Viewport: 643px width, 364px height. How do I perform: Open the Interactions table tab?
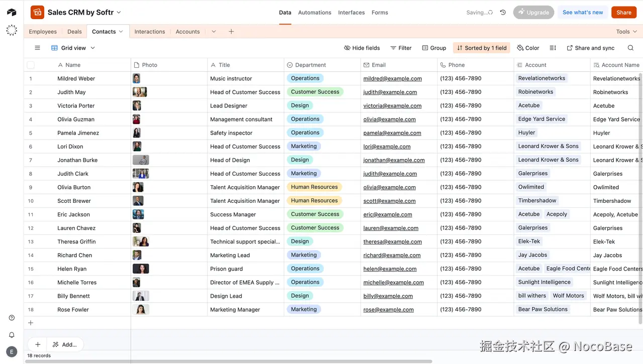[x=149, y=31]
